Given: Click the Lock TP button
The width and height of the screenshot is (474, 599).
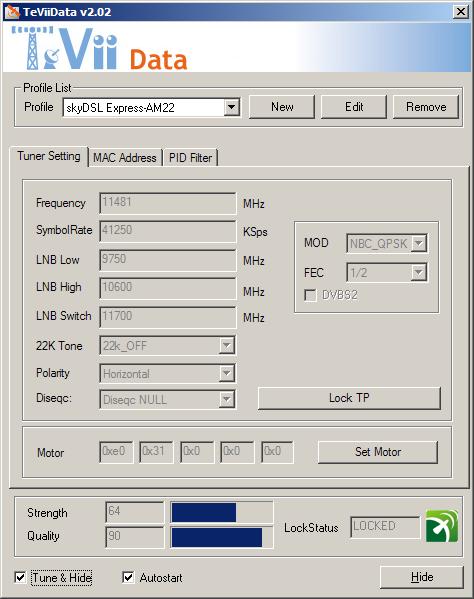Looking at the screenshot, I should coord(349,398).
